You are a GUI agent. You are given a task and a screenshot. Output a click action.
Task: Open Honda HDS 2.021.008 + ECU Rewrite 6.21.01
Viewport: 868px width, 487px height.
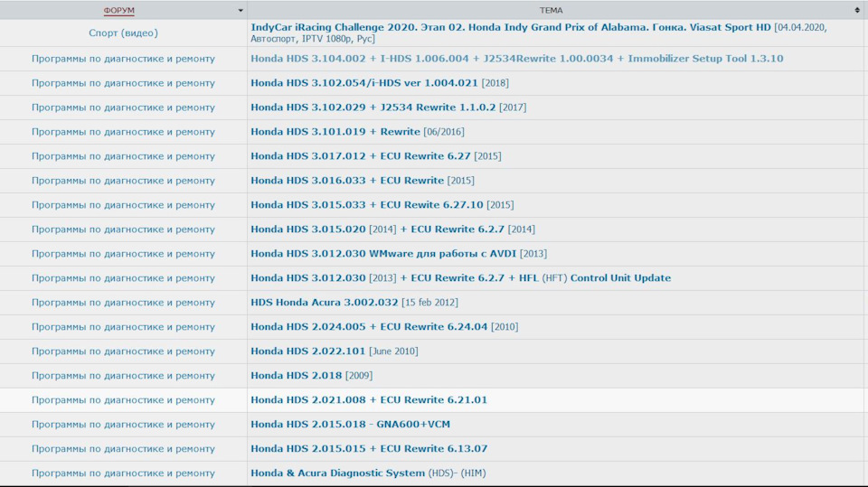pyautogui.click(x=369, y=399)
